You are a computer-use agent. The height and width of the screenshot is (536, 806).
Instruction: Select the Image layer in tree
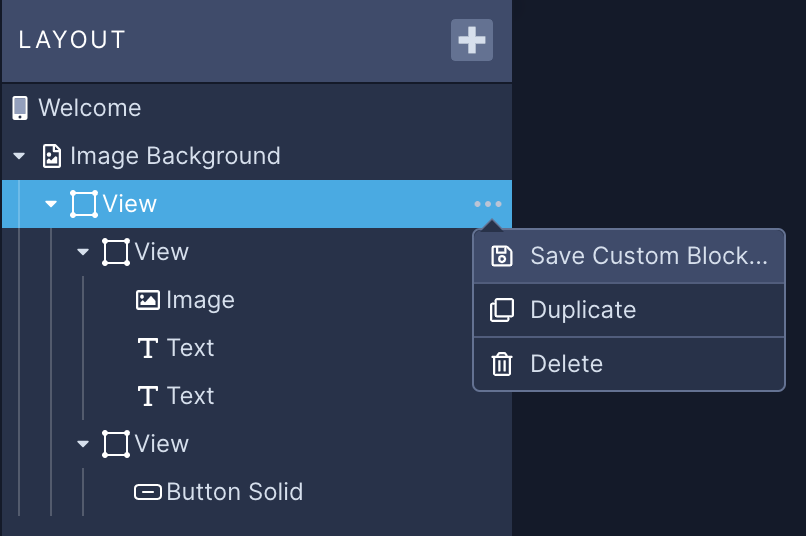point(200,300)
